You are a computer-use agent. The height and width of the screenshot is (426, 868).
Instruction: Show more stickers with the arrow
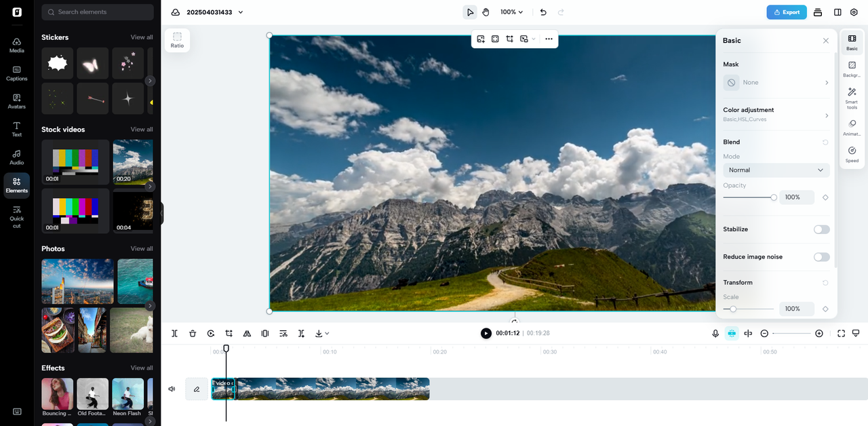click(x=151, y=81)
